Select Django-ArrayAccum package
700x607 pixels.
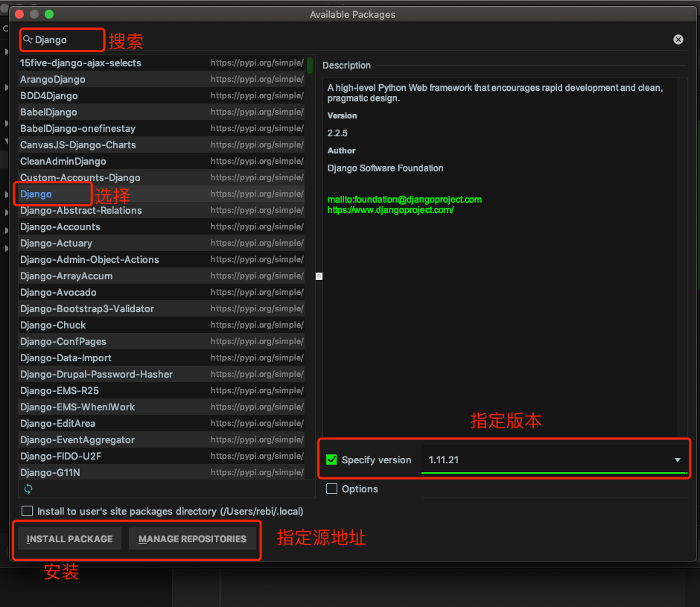click(x=162, y=276)
